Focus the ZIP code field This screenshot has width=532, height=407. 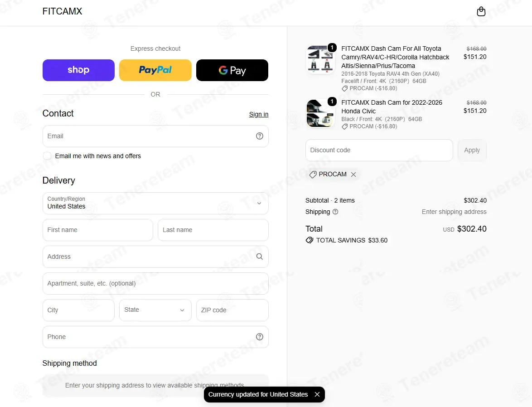click(232, 310)
